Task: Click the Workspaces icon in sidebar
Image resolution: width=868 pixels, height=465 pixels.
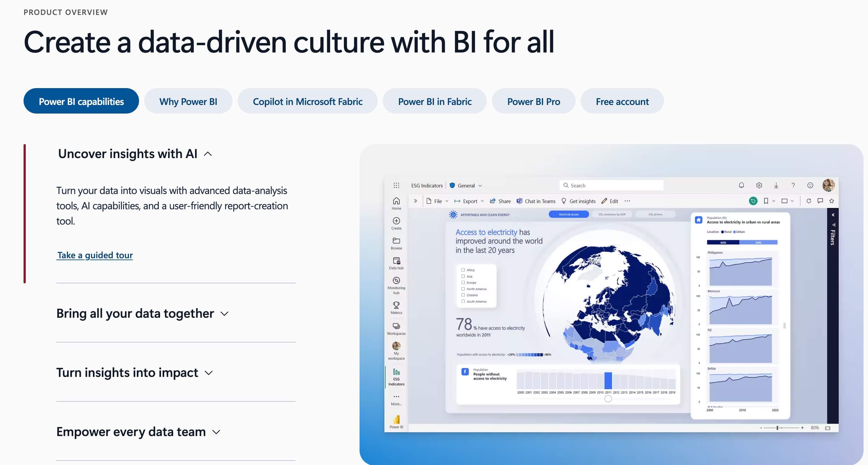Action: pos(396,326)
